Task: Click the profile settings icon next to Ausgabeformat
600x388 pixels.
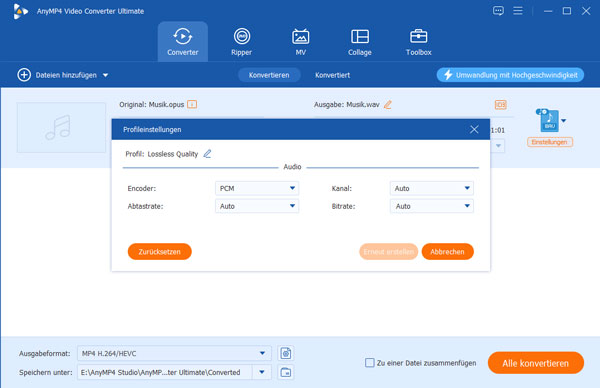Action: point(286,353)
